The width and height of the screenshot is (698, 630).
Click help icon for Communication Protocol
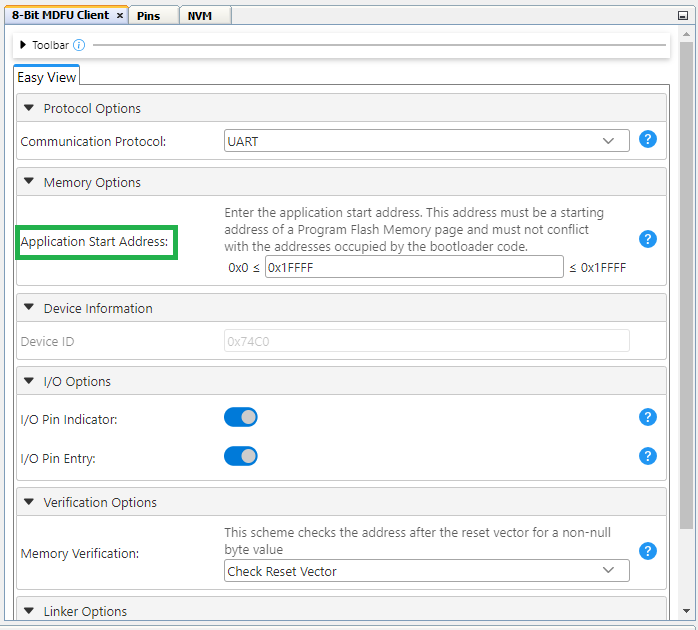(647, 140)
